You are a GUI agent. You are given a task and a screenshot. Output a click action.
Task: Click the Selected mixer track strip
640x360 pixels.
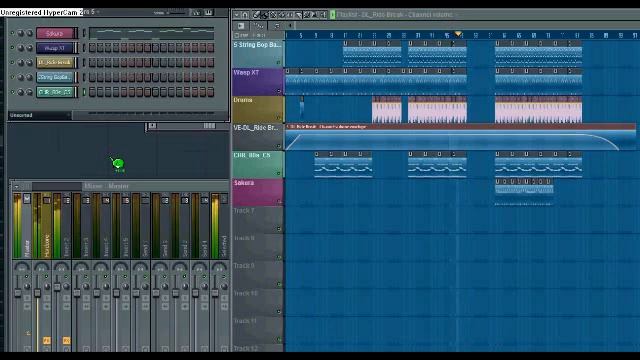tap(220, 226)
